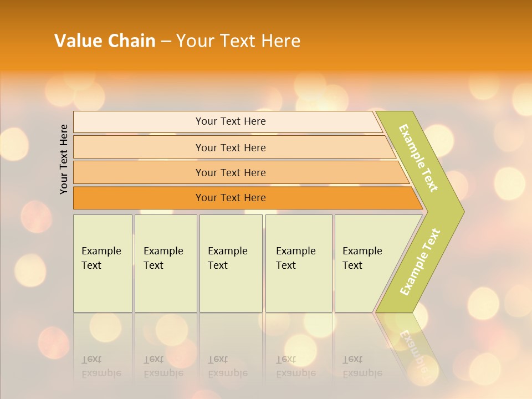Click the mirrored reflection text under first box
Screen dimensions: 532x399
(101, 366)
